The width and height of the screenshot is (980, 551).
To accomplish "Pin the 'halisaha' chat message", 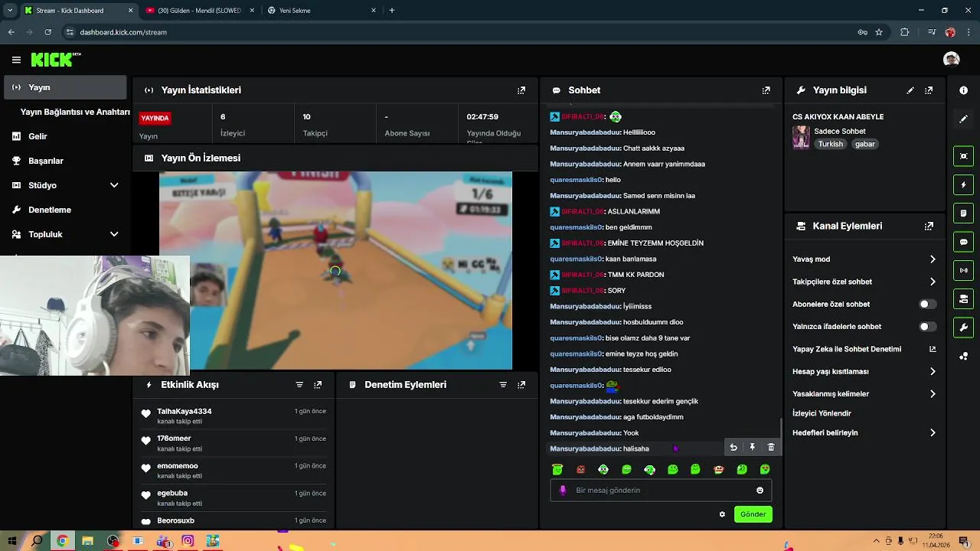I will (752, 448).
